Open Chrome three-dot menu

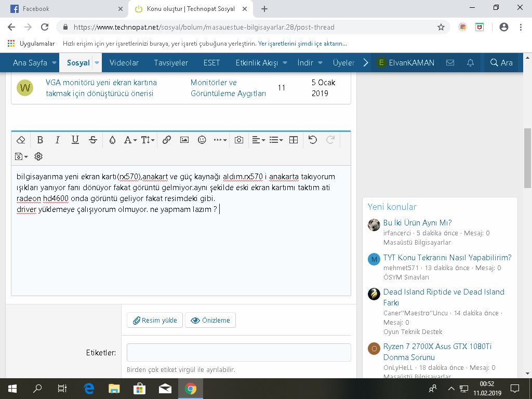pos(521,27)
